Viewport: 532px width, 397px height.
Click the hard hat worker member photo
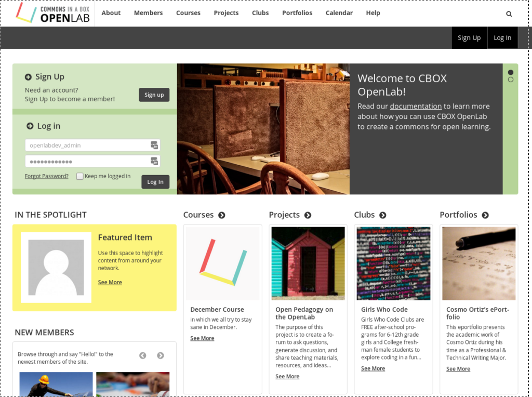[56, 384]
